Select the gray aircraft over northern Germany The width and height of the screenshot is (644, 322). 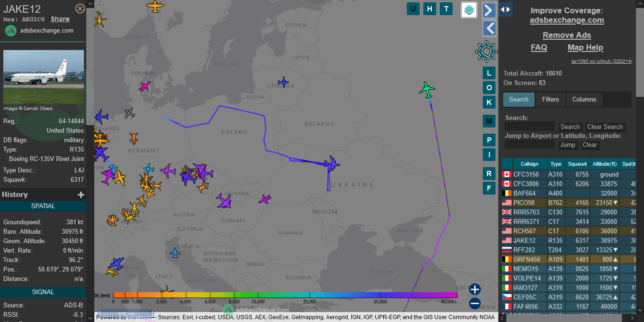(130, 113)
